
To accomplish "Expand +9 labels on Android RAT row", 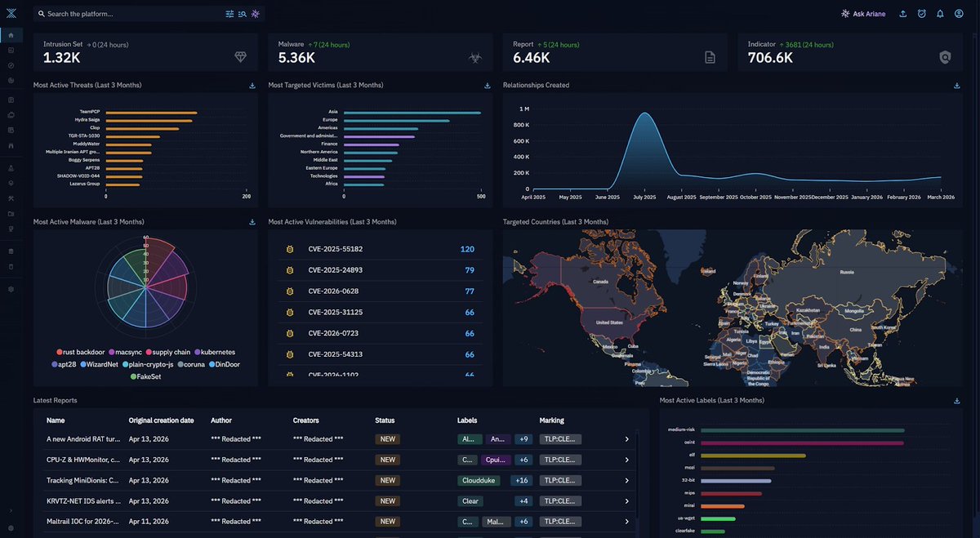I will 523,439.
